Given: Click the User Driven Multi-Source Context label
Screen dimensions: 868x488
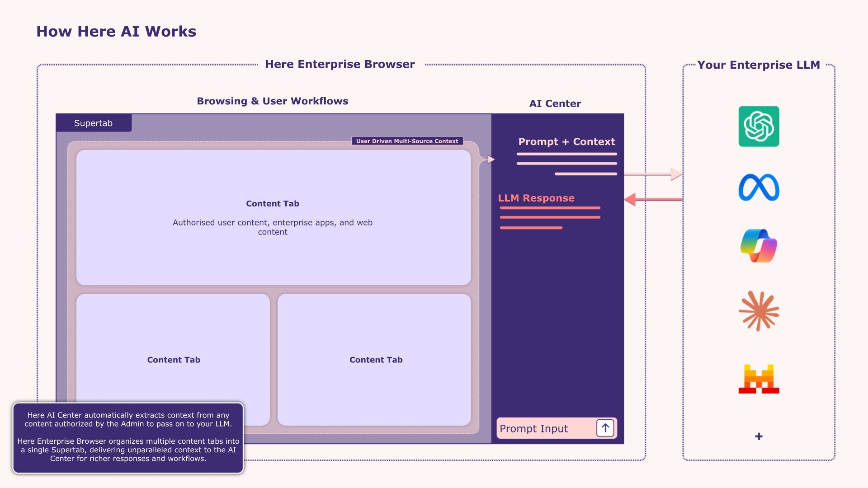Looking at the screenshot, I should tap(407, 141).
